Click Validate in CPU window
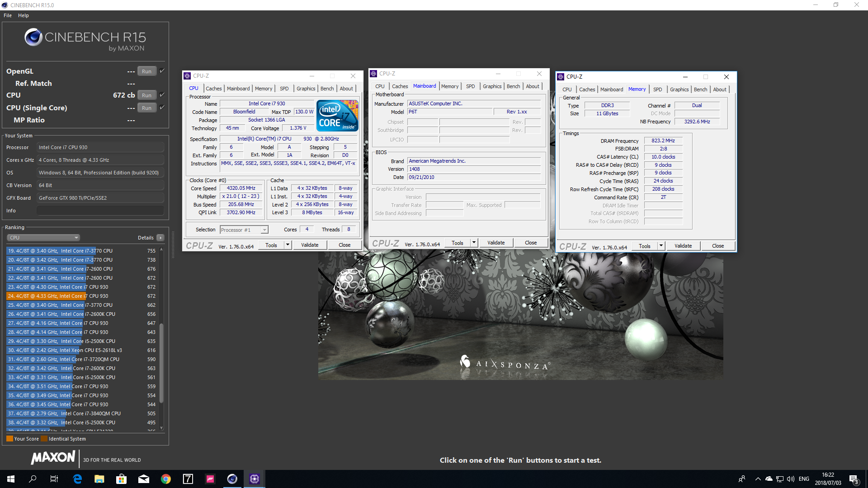The image size is (868, 488). pyautogui.click(x=310, y=245)
